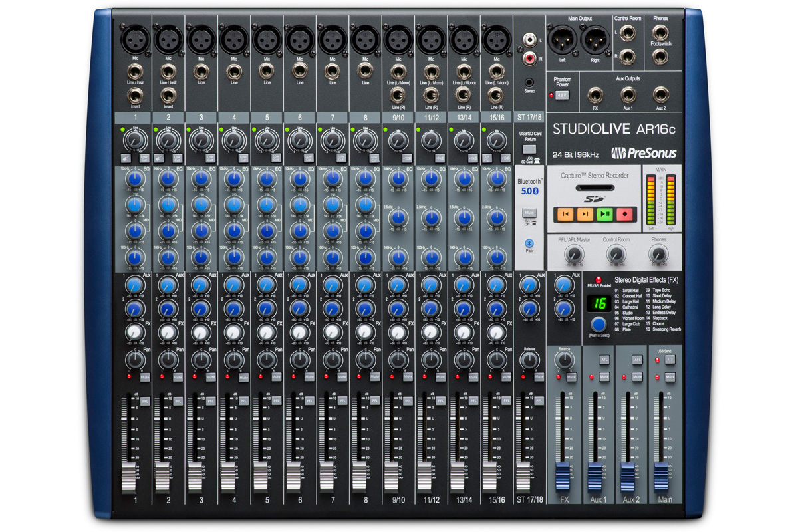Mute channel 4
This screenshot has height=532, width=798.
(243, 377)
